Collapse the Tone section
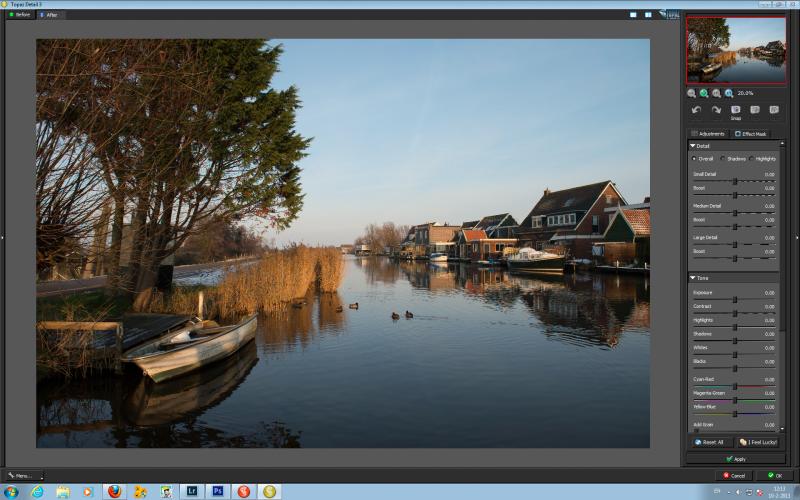The height and width of the screenshot is (500, 800). pyautogui.click(x=693, y=278)
